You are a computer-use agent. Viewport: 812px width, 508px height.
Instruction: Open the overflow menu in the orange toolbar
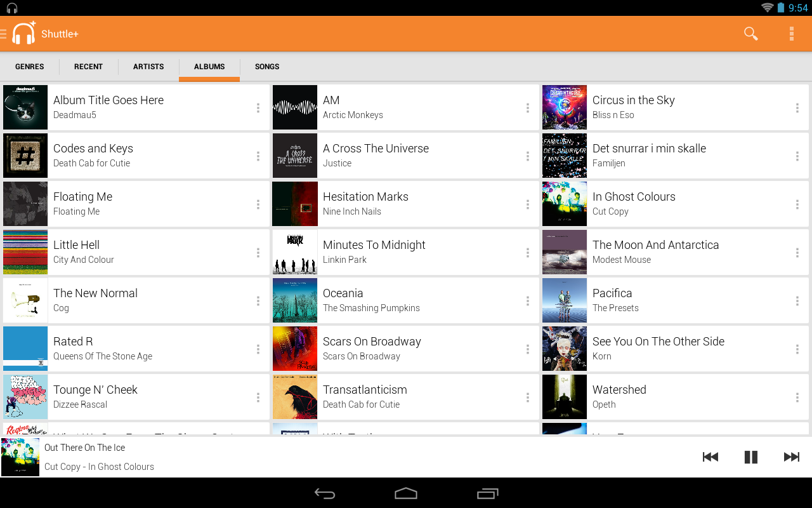pos(791,34)
